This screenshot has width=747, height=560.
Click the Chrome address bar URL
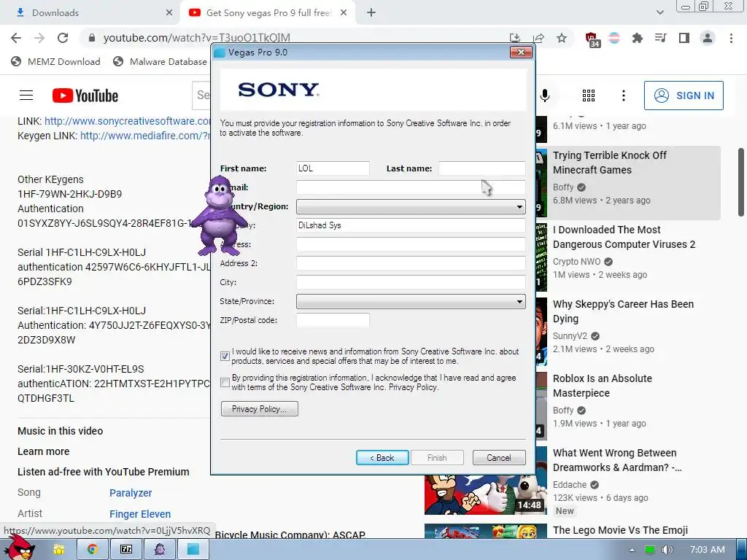tap(196, 38)
